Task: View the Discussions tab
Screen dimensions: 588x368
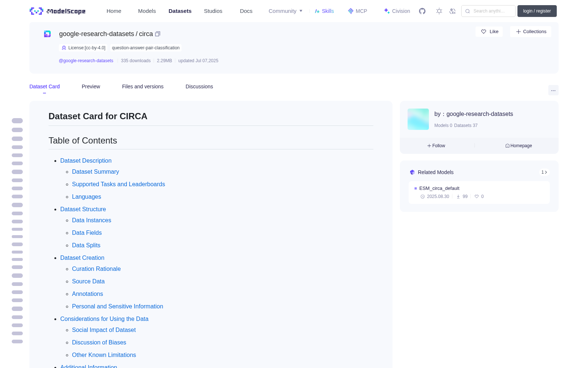Action: pyautogui.click(x=199, y=86)
